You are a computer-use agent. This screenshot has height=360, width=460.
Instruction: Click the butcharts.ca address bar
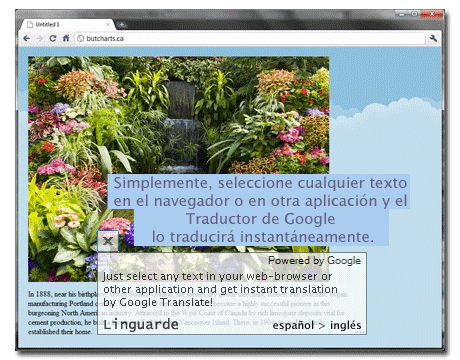[x=250, y=38]
